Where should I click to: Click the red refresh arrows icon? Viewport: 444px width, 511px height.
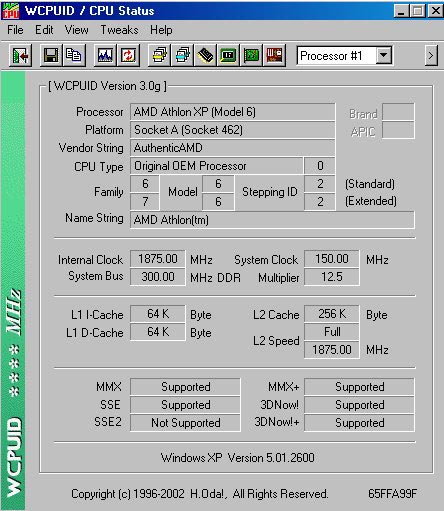[128, 55]
